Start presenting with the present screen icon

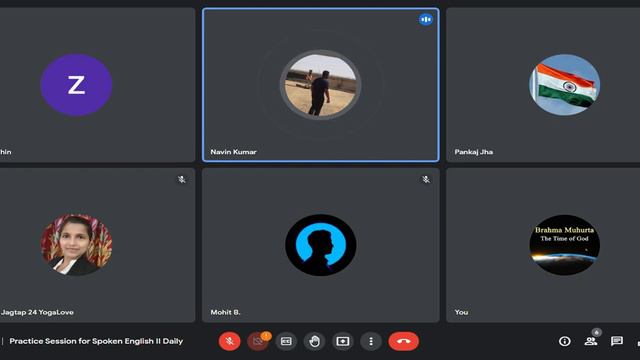pyautogui.click(x=342, y=341)
